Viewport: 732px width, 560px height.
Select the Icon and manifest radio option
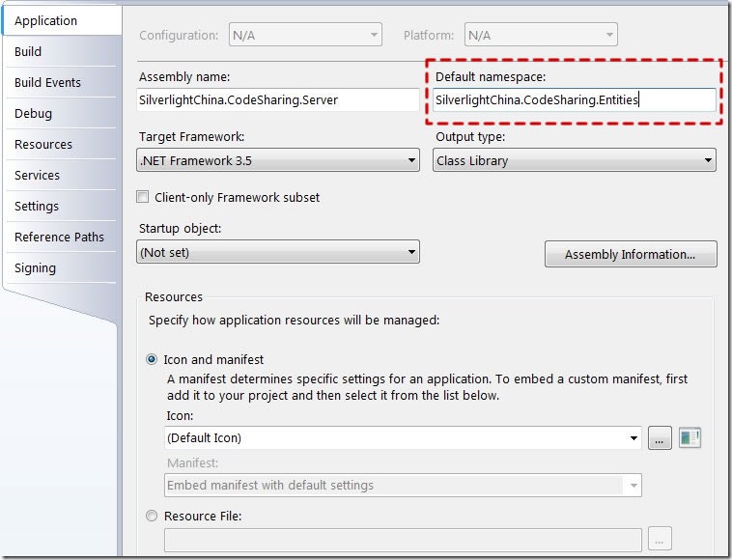point(152,359)
